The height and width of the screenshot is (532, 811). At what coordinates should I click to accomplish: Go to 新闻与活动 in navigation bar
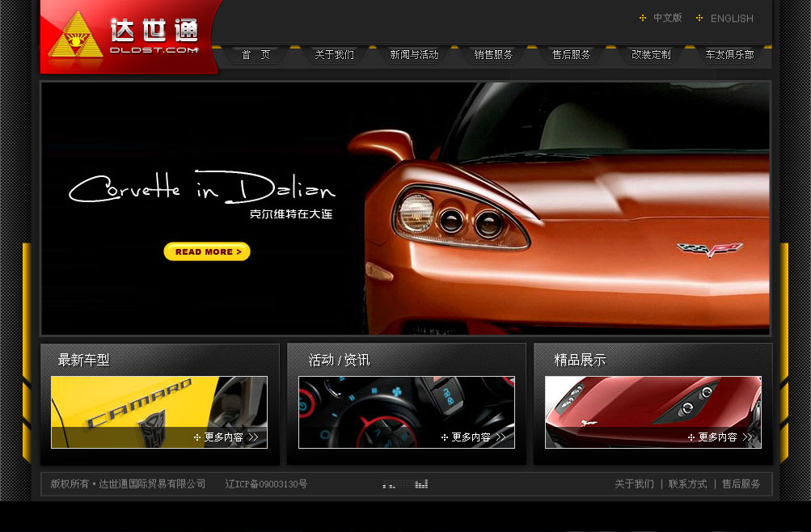tap(414, 55)
